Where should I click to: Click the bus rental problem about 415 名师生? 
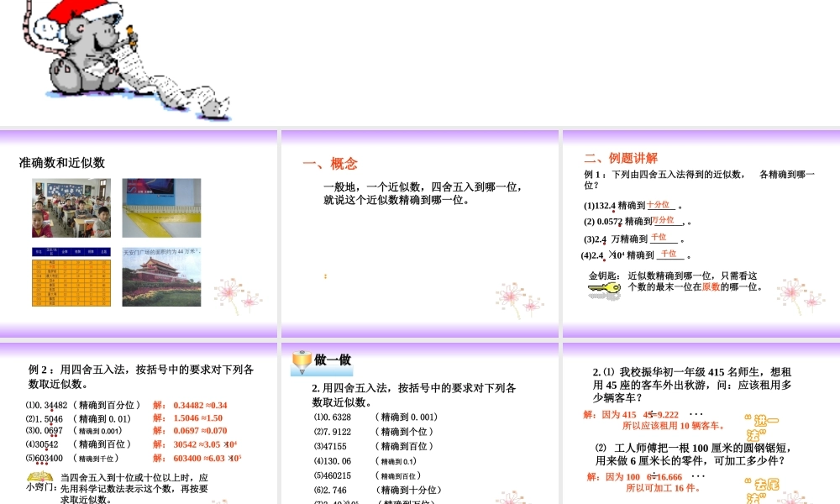pyautogui.click(x=692, y=385)
